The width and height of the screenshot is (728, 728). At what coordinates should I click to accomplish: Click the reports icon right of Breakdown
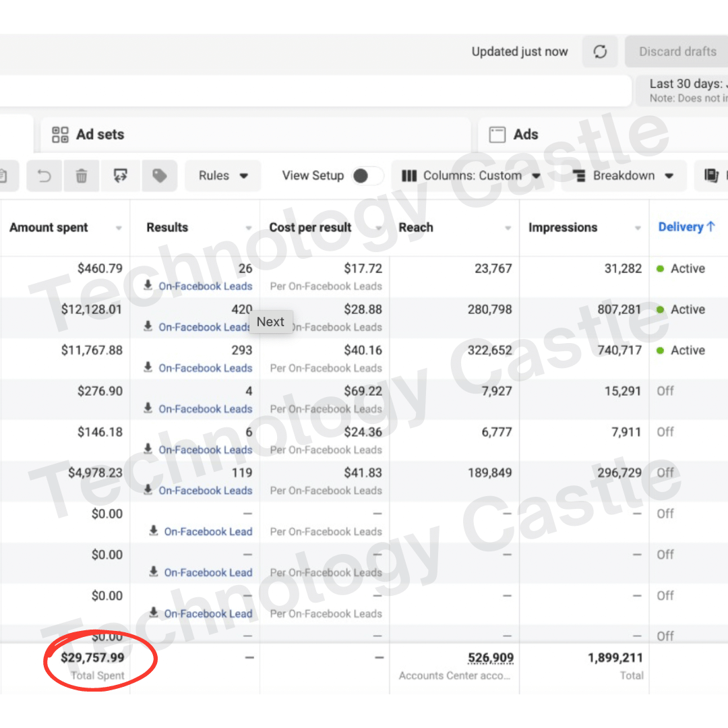tap(711, 176)
